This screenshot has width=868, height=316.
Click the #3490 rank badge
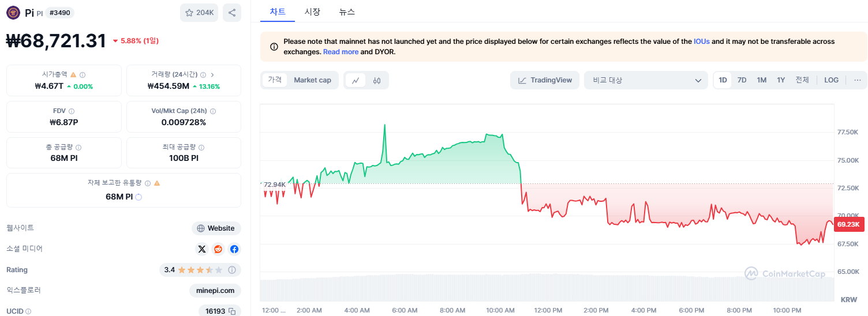click(60, 13)
